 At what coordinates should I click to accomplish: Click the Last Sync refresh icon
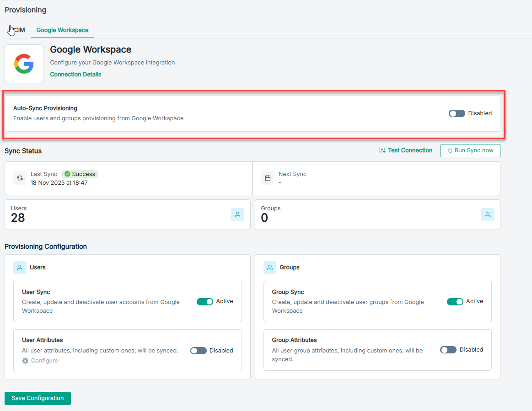pos(20,178)
